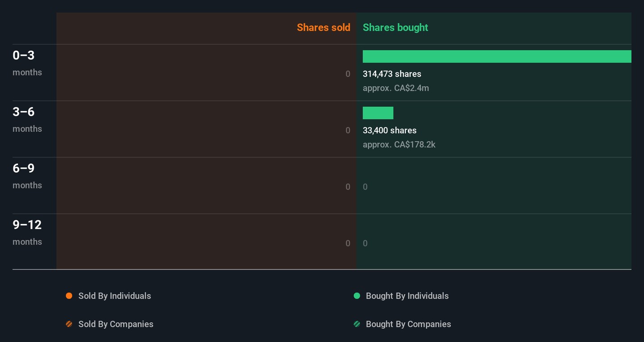Click the striped orange Sold By Companies icon

[x=69, y=324]
